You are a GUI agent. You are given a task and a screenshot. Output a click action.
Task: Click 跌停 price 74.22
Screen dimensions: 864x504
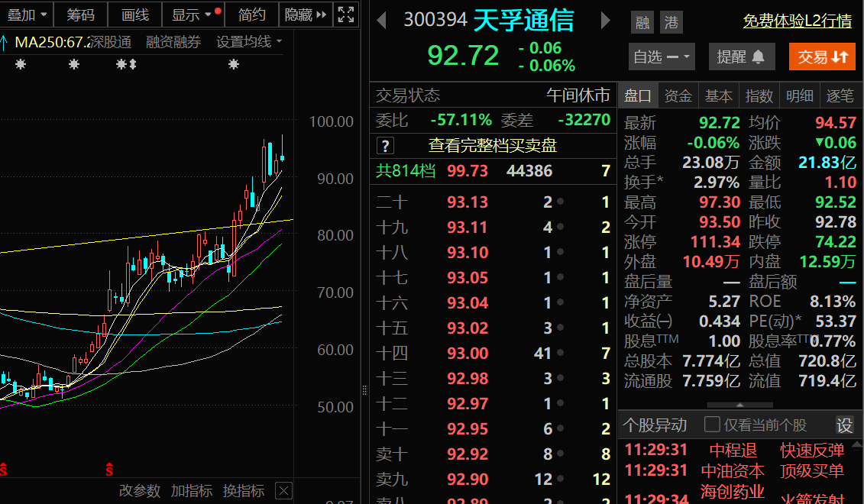835,241
